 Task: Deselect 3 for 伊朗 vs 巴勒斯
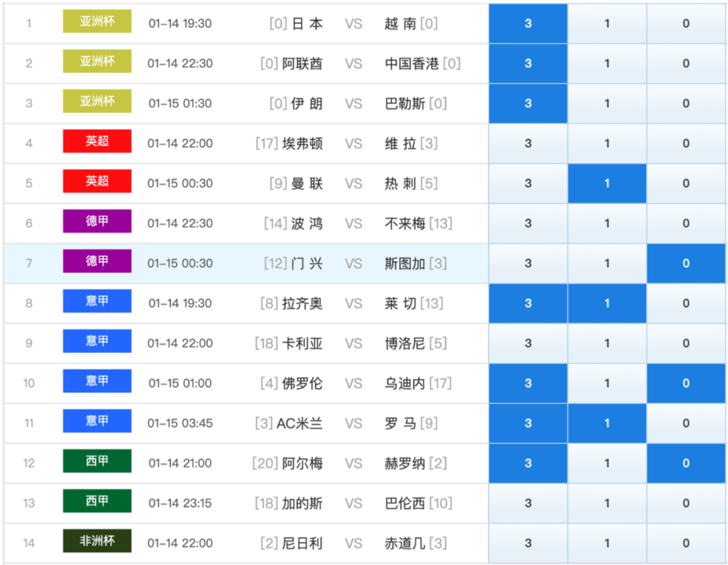pos(528,103)
